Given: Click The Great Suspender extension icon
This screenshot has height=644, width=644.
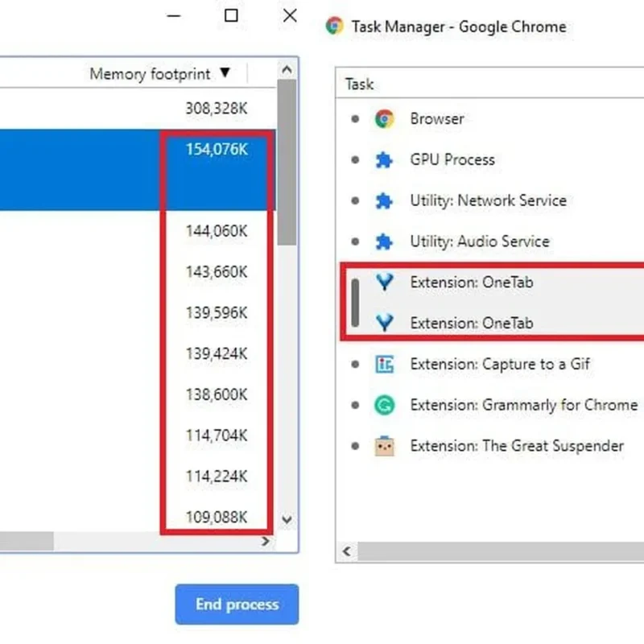Looking at the screenshot, I should tap(385, 446).
